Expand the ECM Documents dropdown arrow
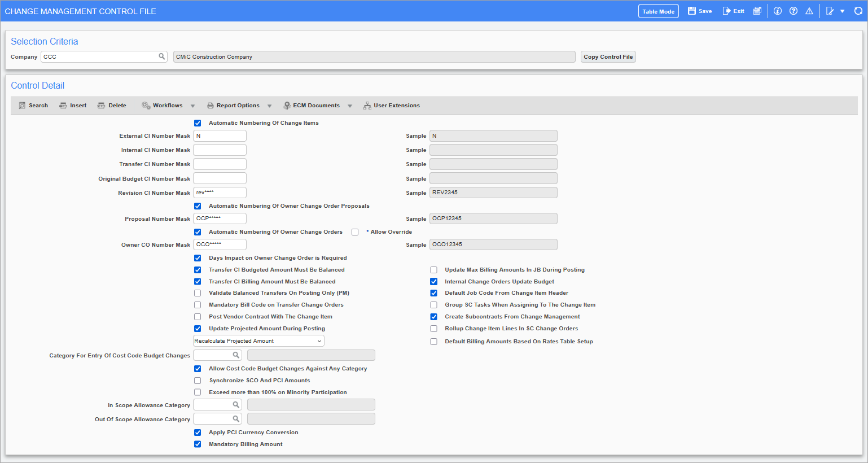Image resolution: width=868 pixels, height=463 pixels. click(x=350, y=106)
